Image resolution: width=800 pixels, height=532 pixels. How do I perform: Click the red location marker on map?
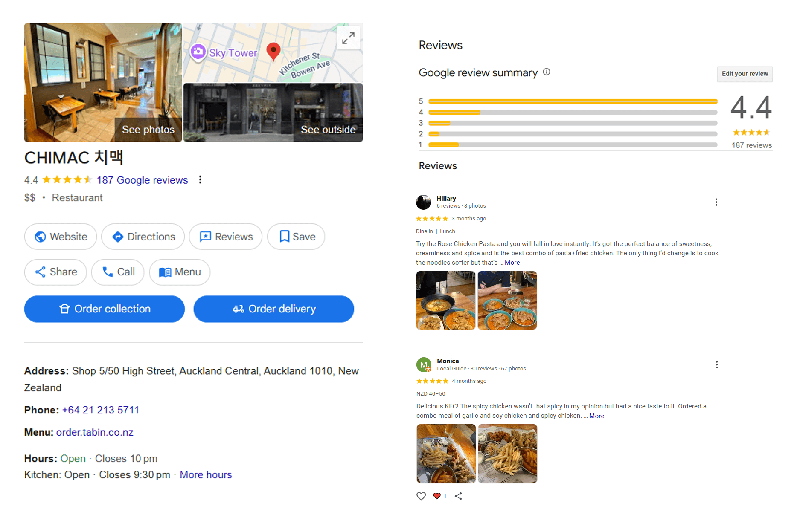273,52
